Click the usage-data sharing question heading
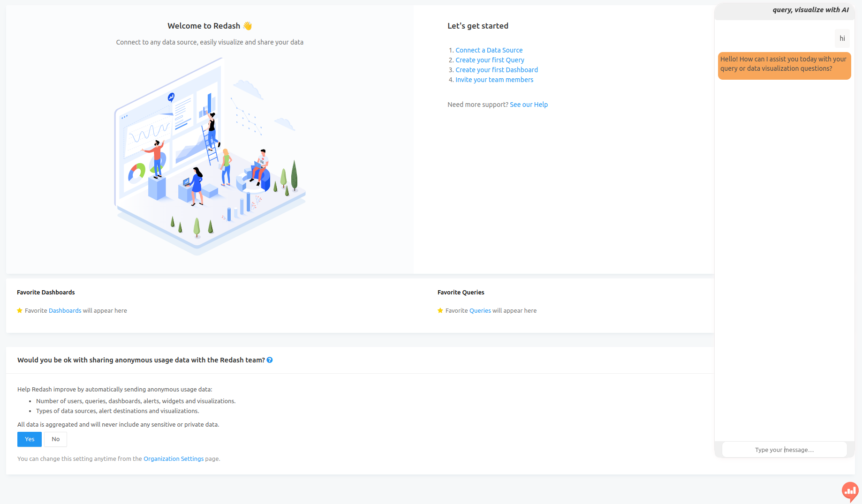 141,360
